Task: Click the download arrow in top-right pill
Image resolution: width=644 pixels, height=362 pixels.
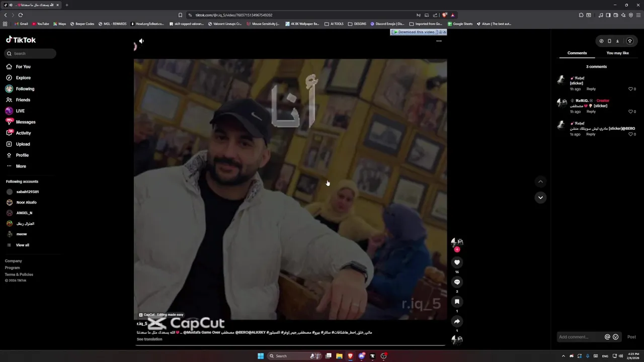Action: point(617,41)
